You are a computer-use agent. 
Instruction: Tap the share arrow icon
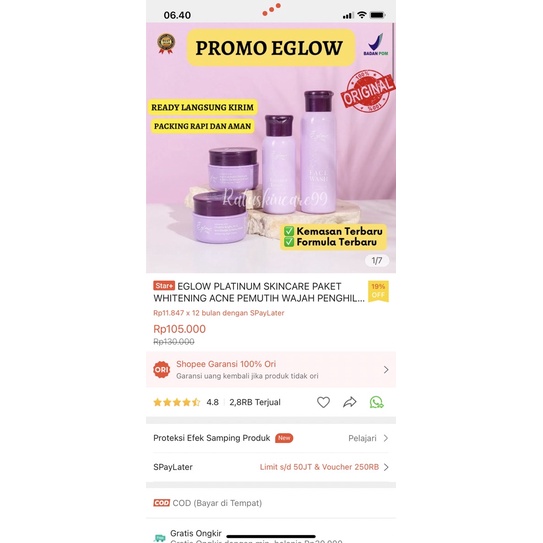349,402
